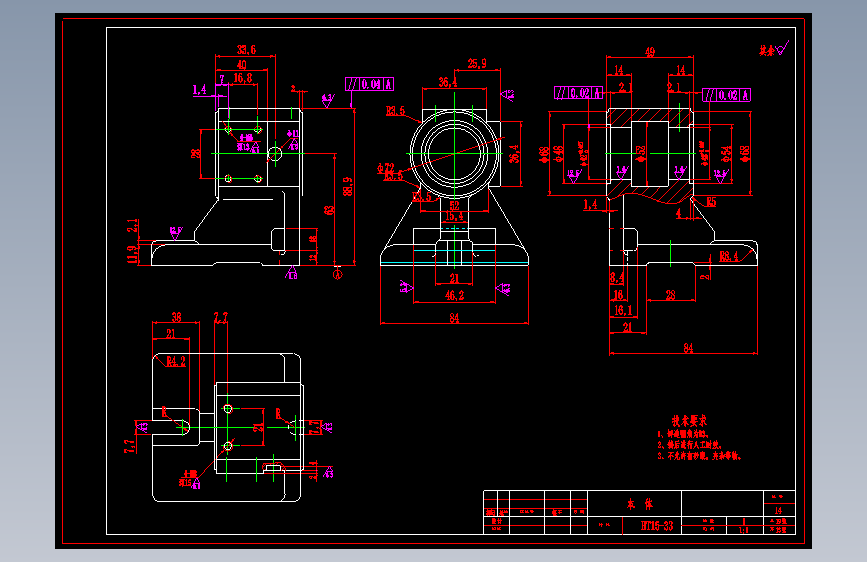This screenshot has height=562, width=867.
Task: Pick the 40 dimension label
Action: tap(242, 64)
